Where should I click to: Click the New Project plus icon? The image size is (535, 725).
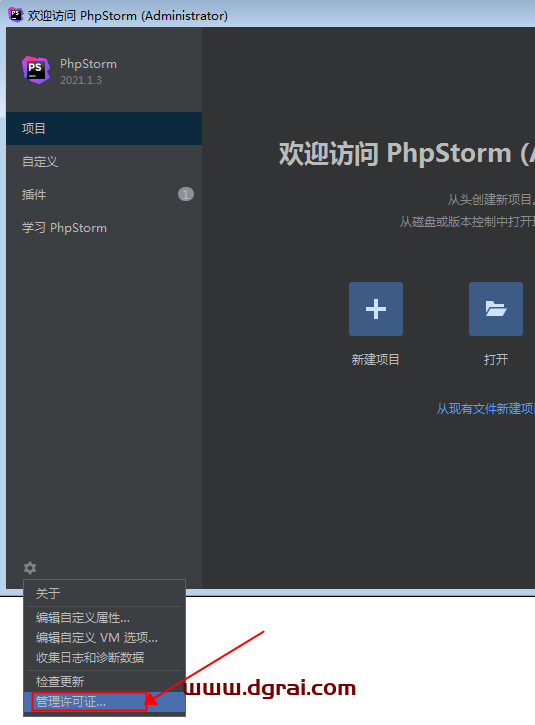(x=375, y=309)
